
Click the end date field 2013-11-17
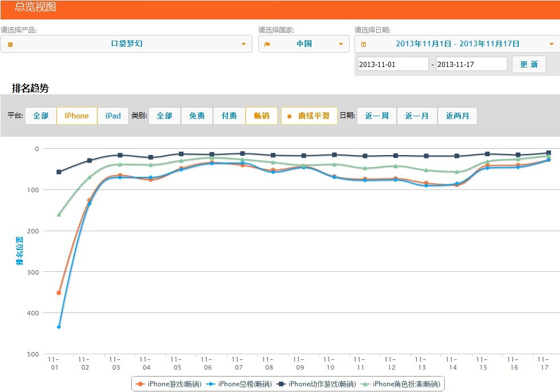click(471, 64)
